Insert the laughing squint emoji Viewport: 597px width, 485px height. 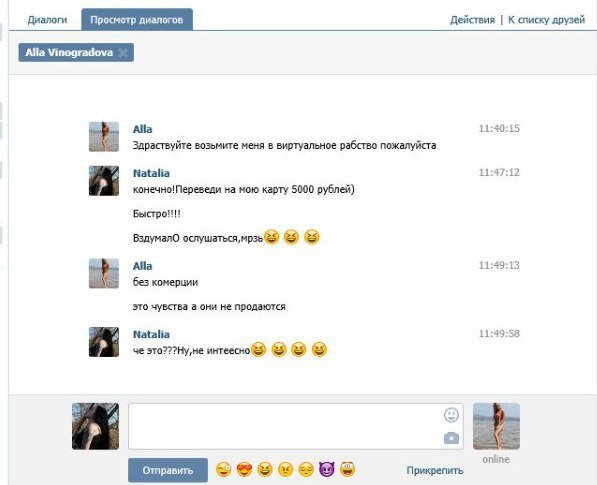(265, 469)
